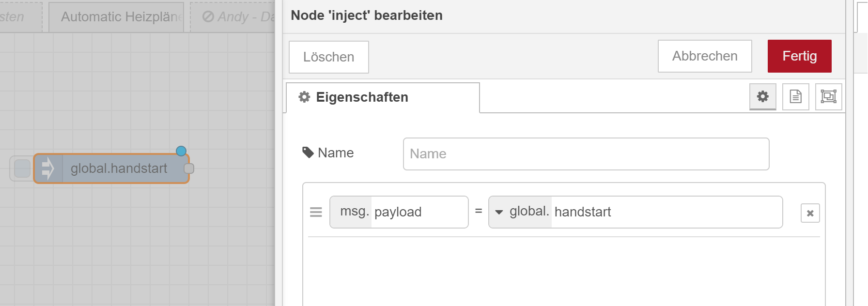Switch to Automatic Heizpläne flow tab
This screenshot has width=868, height=306.
116,17
